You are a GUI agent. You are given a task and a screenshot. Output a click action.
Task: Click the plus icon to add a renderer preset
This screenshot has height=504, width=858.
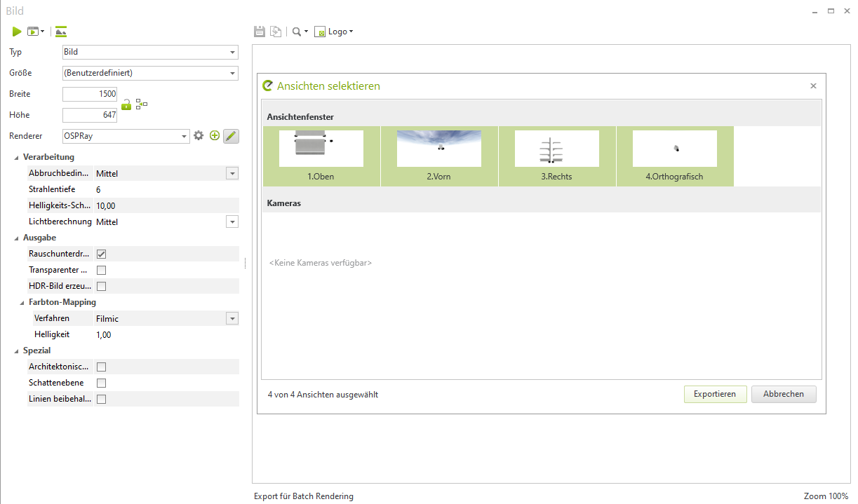pyautogui.click(x=214, y=135)
